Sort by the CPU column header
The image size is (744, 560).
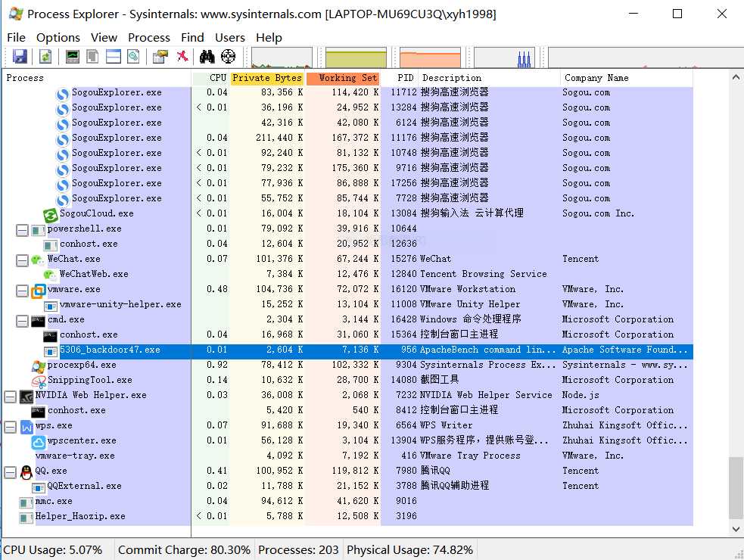[210, 78]
